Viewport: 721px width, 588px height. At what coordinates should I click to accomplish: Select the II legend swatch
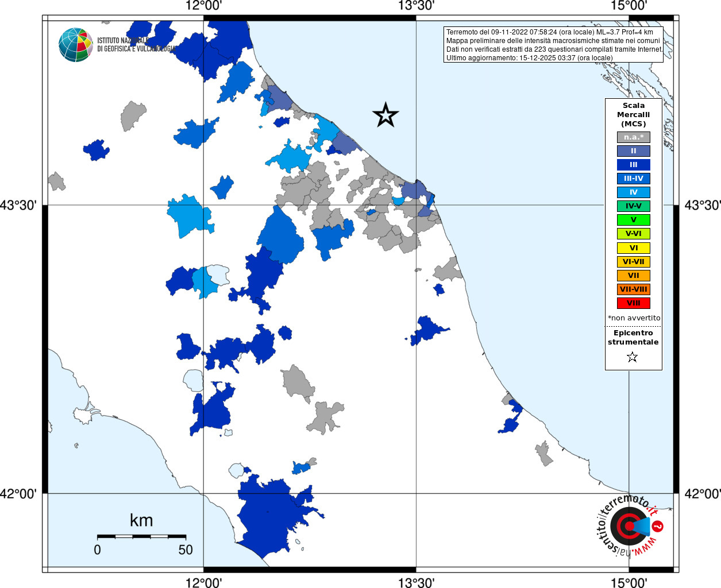[x=634, y=151]
